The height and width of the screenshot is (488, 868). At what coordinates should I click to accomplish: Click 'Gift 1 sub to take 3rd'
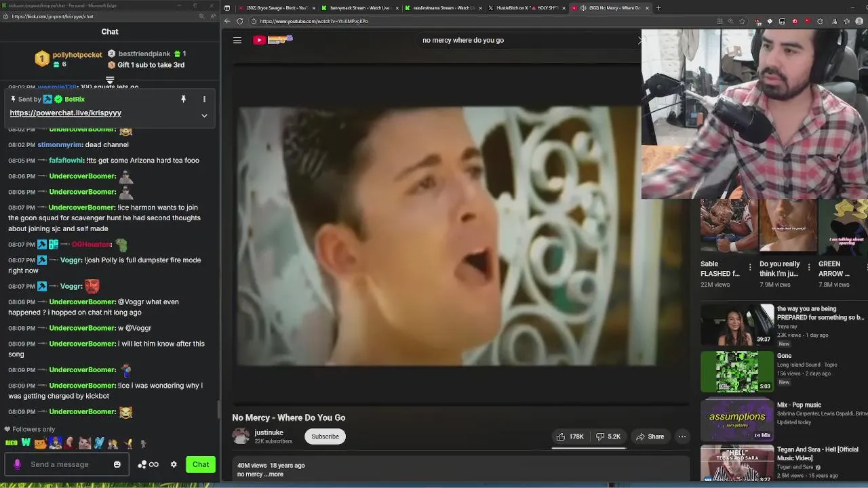click(151, 64)
